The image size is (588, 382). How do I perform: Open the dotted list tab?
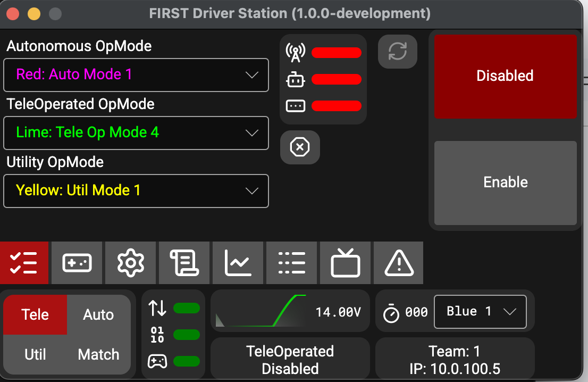pos(291,263)
